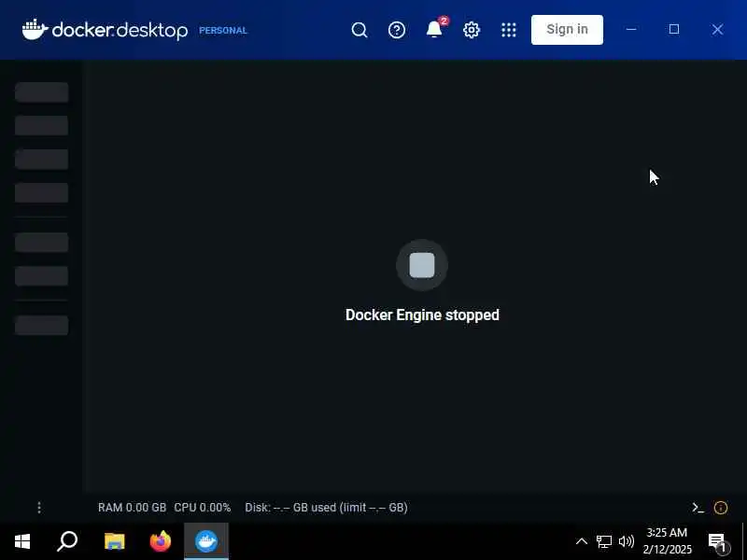Click the Docker whale logo

[35, 30]
